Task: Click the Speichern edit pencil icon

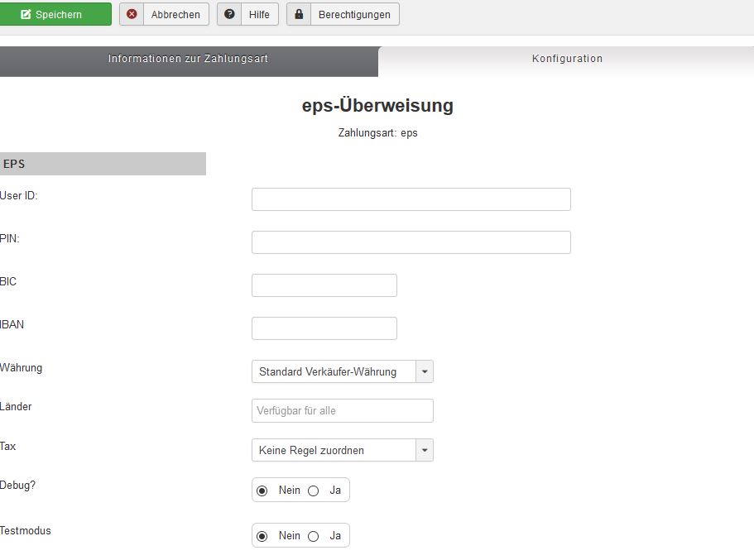Action: 26,14
